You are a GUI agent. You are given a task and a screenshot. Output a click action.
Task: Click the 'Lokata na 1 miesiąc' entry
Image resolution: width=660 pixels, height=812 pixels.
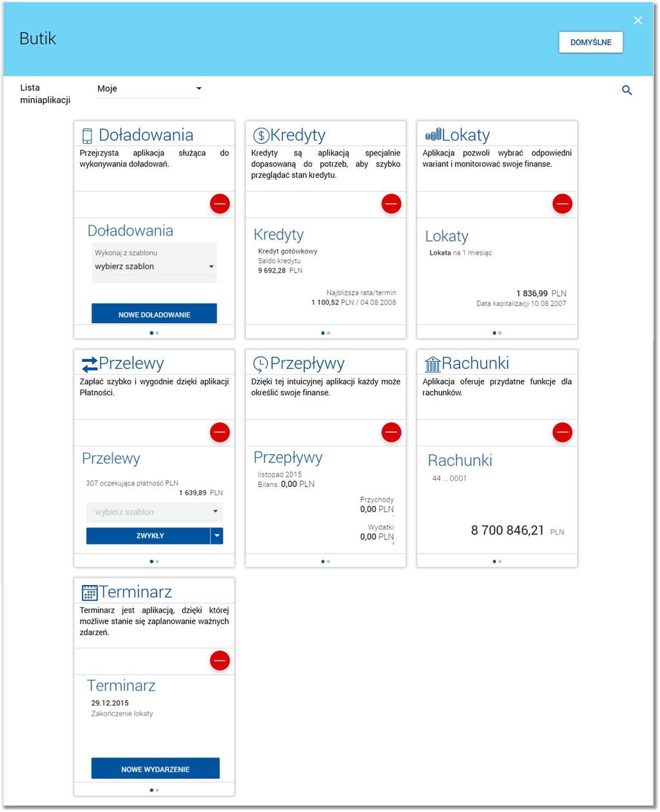[460, 253]
